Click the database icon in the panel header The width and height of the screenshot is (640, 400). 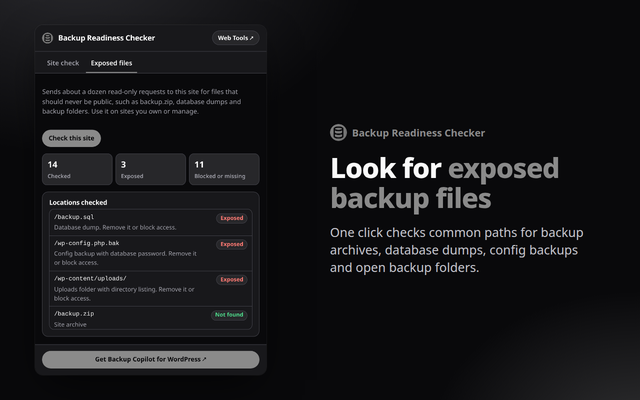48,38
